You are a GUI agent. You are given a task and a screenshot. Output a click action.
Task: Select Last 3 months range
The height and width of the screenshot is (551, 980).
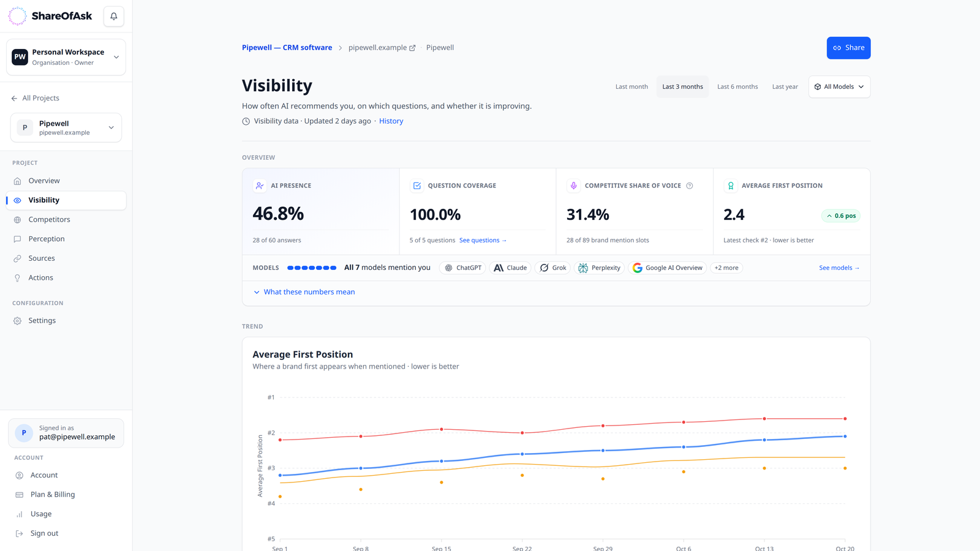682,87
